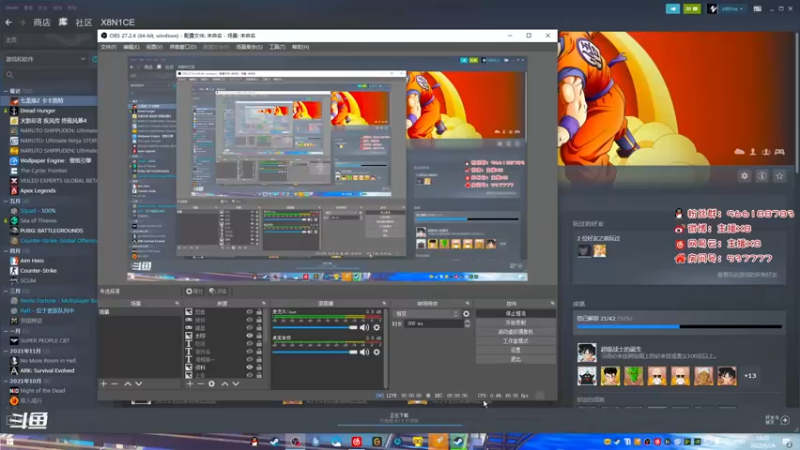Open OBS 编辑(E) menu
Viewport: 800px width, 450px height.
point(131,47)
